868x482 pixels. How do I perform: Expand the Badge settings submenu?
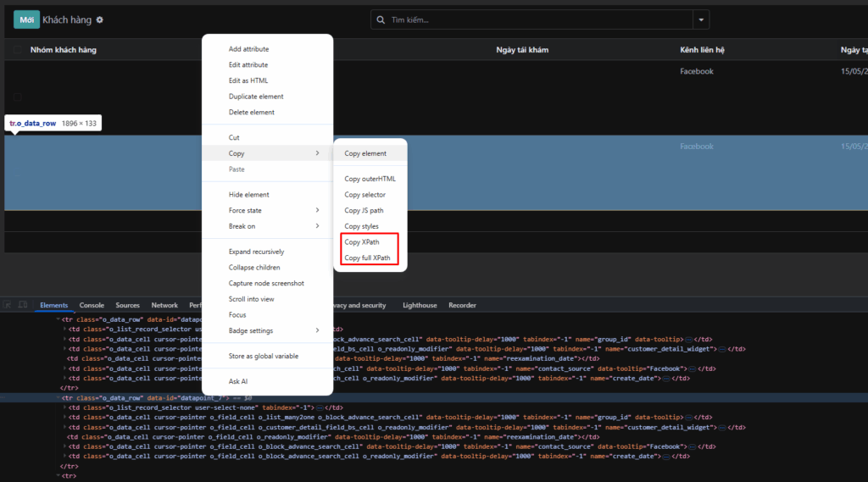coord(267,330)
